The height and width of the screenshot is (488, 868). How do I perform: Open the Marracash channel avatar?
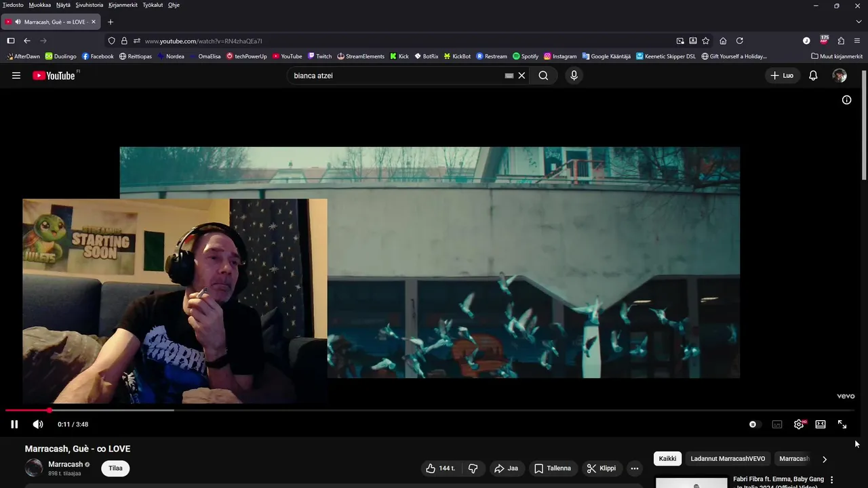click(x=34, y=468)
